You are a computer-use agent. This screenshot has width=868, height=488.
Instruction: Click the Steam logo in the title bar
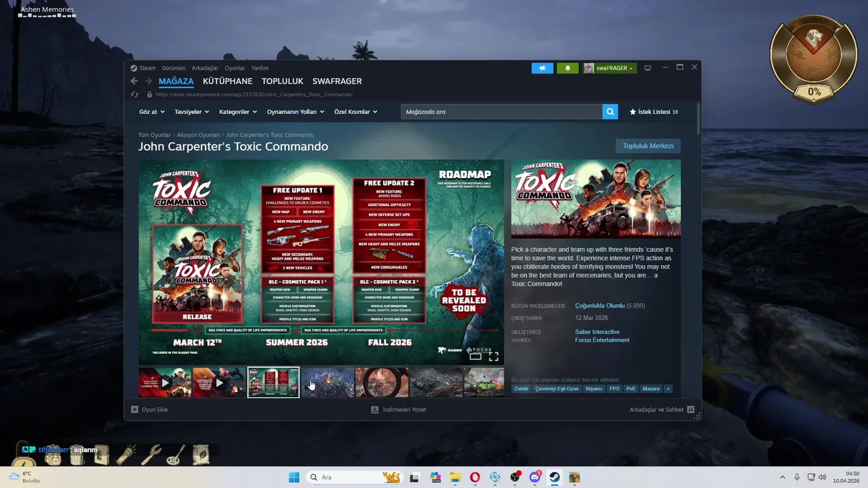tap(134, 68)
